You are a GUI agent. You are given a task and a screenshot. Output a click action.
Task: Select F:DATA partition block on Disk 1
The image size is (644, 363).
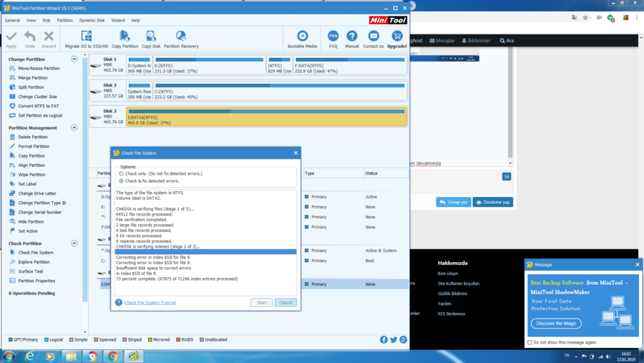[349, 65]
